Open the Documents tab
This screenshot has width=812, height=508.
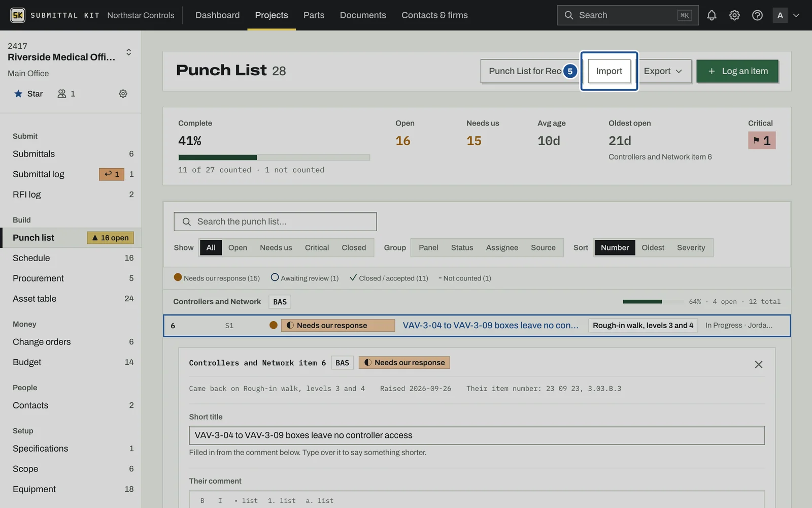pos(363,15)
